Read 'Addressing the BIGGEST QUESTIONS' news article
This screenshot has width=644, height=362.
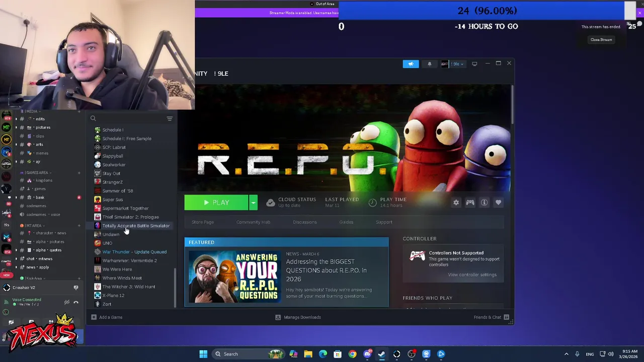pos(326,270)
